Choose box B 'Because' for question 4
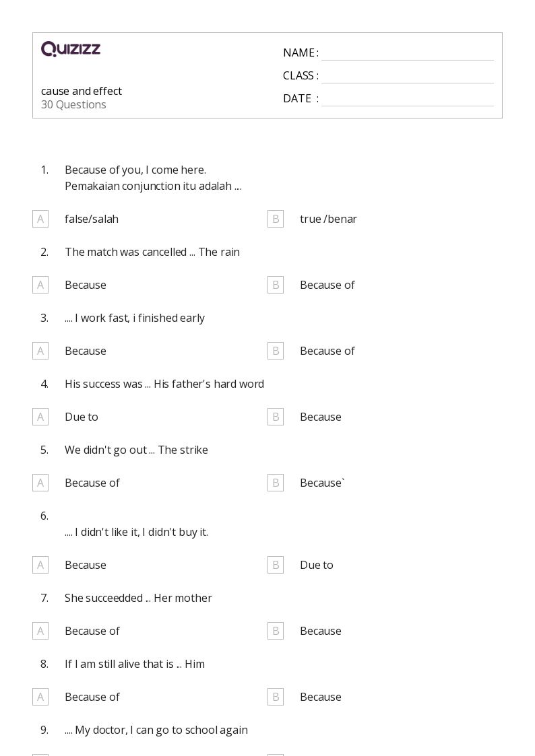 (x=276, y=417)
